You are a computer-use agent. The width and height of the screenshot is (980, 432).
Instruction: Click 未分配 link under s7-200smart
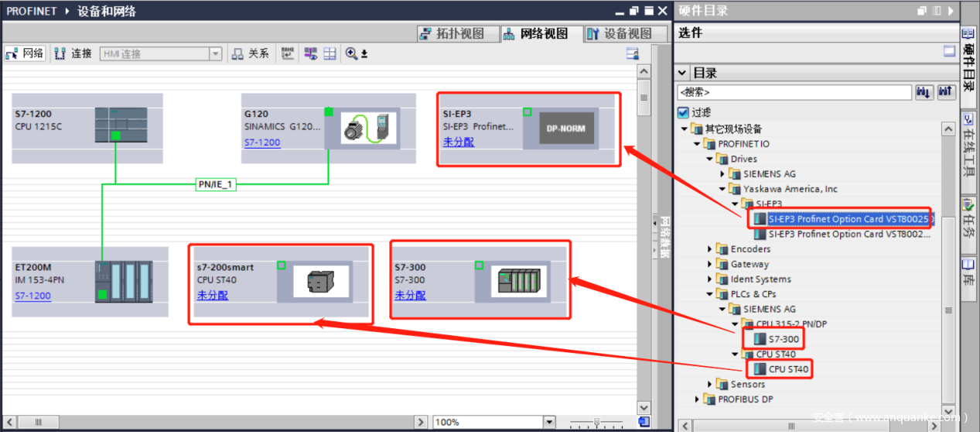coord(213,295)
